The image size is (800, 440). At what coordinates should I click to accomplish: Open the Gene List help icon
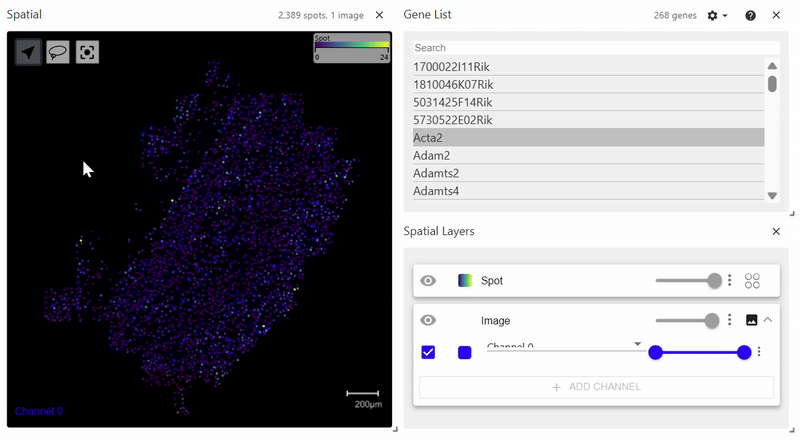750,16
